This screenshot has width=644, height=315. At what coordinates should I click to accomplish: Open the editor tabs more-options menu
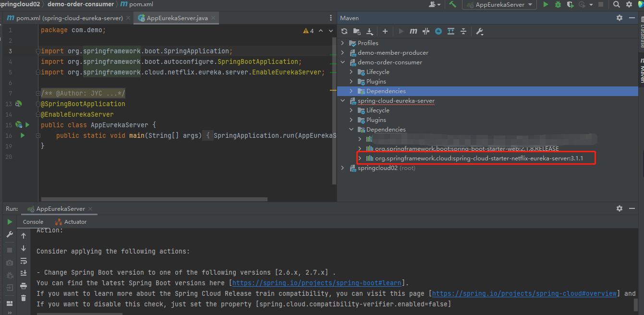click(331, 18)
